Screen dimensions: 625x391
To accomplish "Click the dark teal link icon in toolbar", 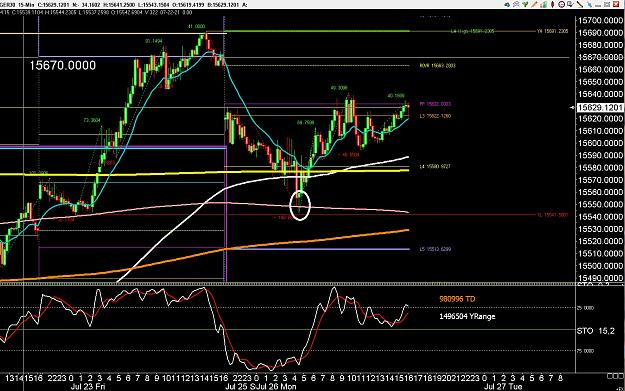I will pyautogui.click(x=507, y=4).
